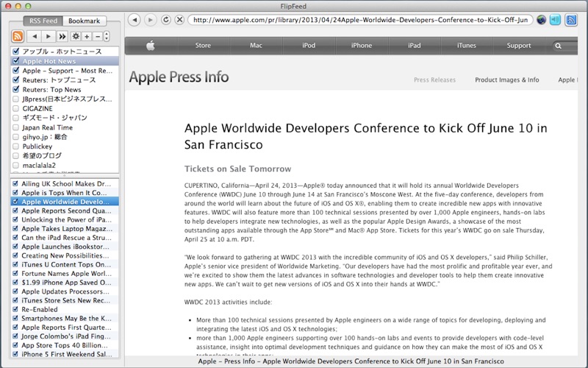
Task: Check the ギズモード・ジャパン feed checkbox
Action: pos(15,118)
